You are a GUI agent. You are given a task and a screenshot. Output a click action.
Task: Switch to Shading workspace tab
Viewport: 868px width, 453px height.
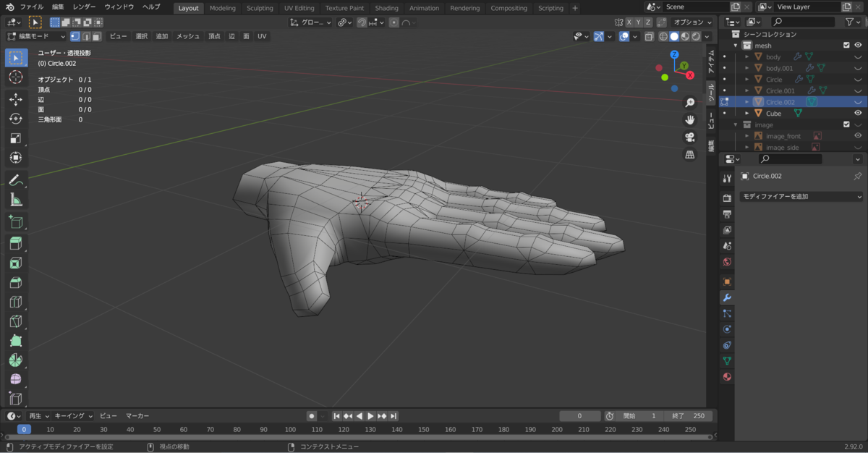coord(386,8)
